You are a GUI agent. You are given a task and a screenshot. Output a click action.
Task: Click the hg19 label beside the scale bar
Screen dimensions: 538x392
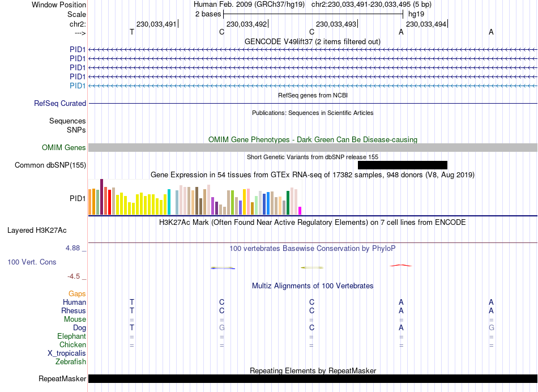(x=416, y=14)
